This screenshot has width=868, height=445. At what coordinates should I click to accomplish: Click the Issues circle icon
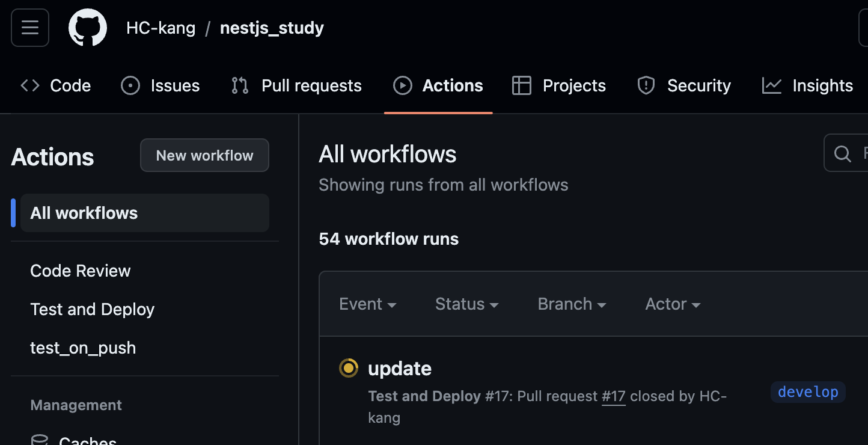[130, 86]
